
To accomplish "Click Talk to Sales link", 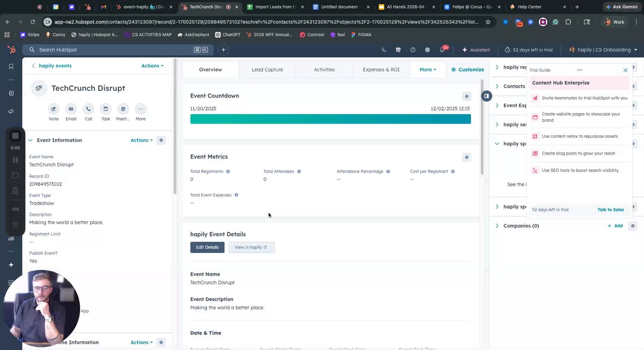I will pyautogui.click(x=610, y=210).
